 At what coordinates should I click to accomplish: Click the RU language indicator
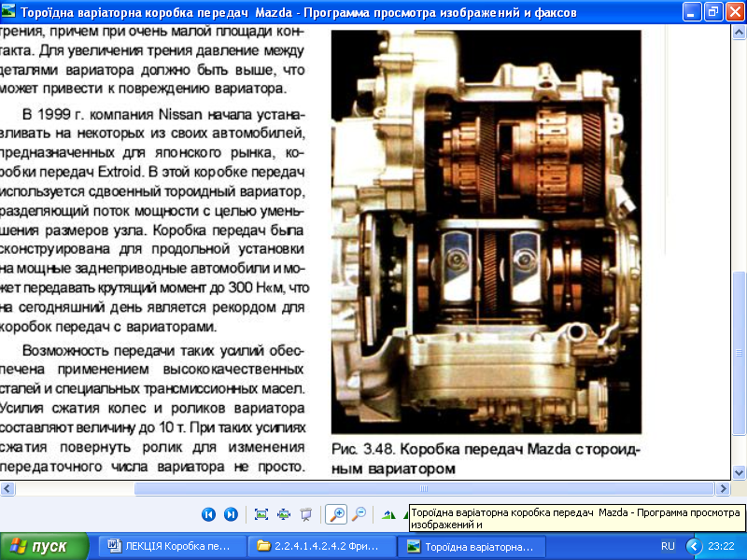coord(668,546)
